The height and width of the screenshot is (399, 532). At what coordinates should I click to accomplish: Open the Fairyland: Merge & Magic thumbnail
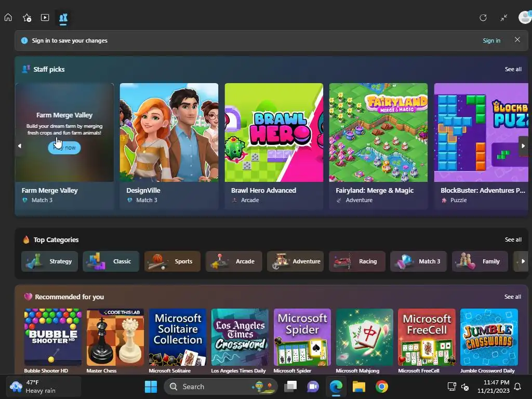(378, 132)
